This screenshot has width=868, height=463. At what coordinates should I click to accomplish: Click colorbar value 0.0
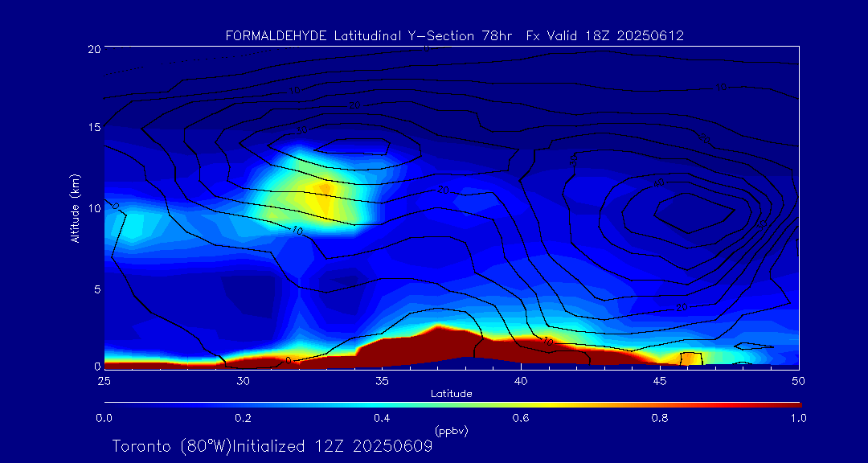[x=104, y=418]
